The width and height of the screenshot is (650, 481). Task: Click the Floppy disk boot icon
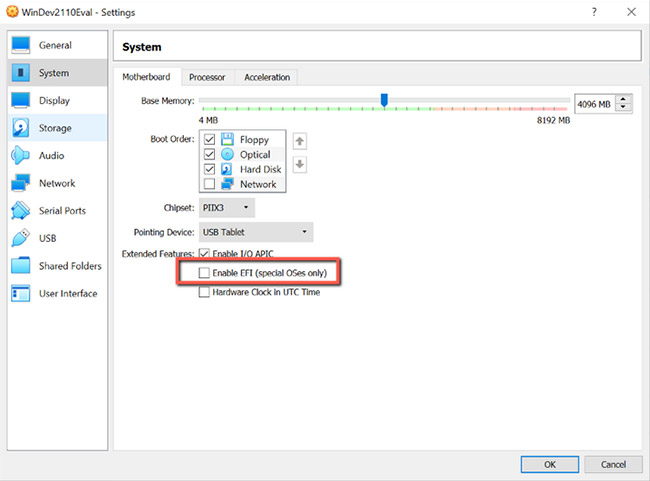point(227,139)
